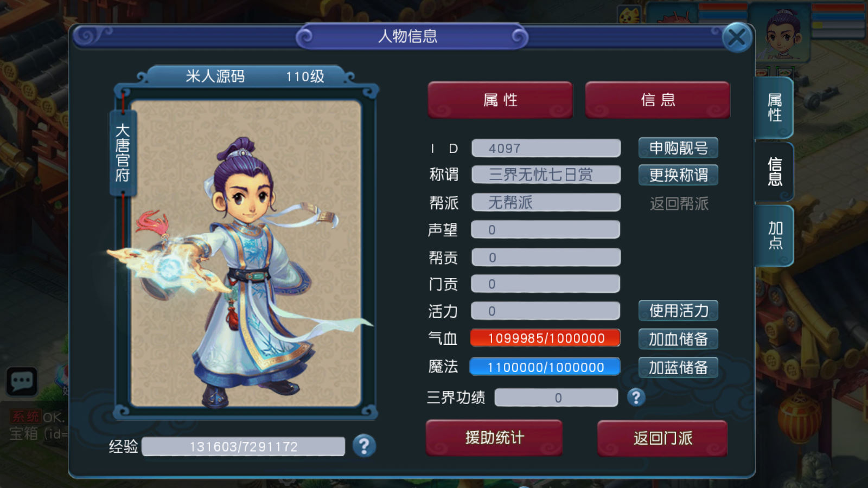
Task: Click the 更换称谓 button
Action: [678, 175]
